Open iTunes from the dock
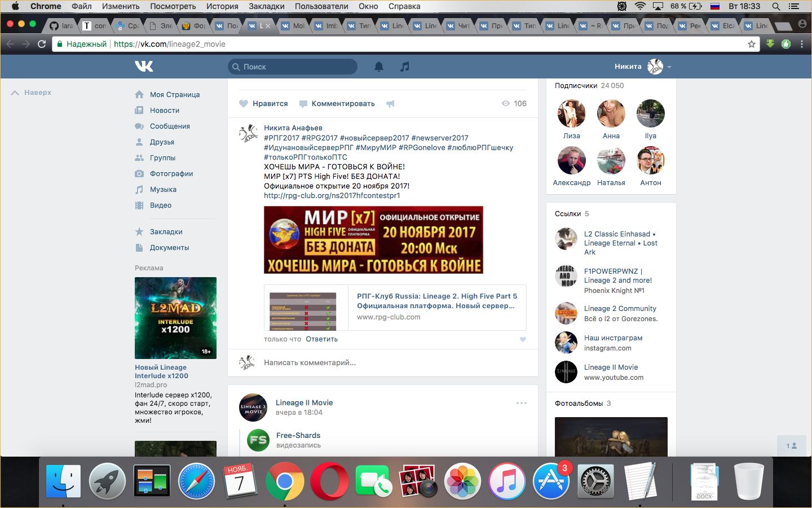812x508 pixels. point(507,481)
